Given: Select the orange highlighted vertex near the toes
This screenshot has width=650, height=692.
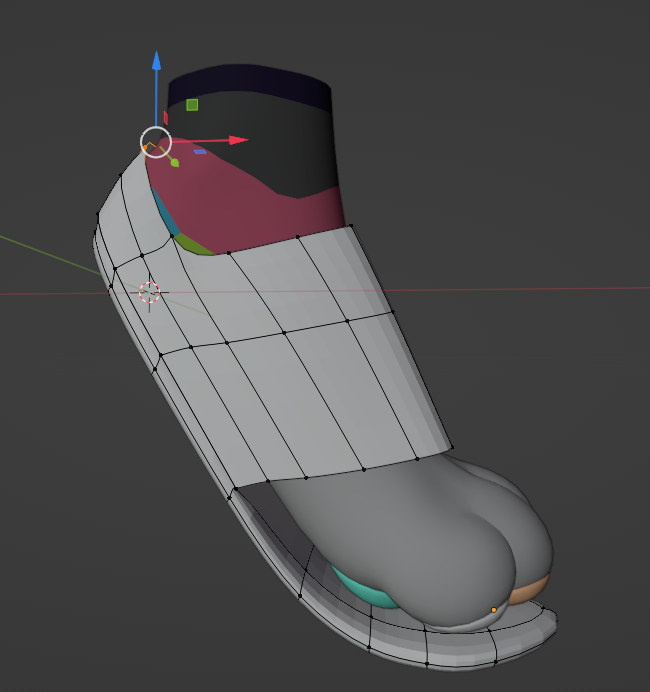Looking at the screenshot, I should pyautogui.click(x=493, y=609).
